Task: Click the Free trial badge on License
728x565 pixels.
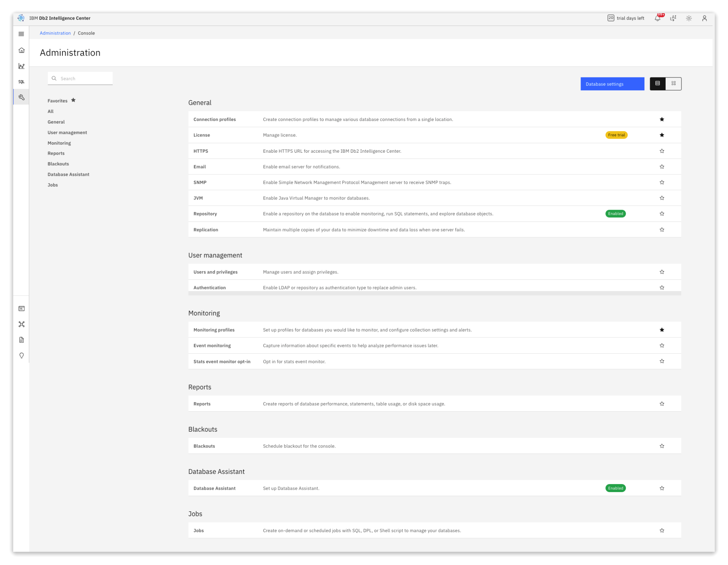Action: pyautogui.click(x=616, y=135)
